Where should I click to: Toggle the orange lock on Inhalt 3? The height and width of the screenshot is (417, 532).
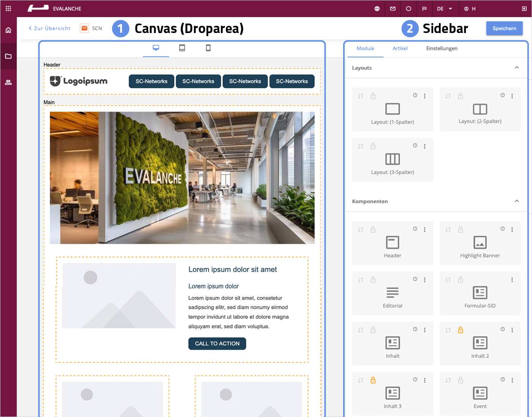(373, 380)
